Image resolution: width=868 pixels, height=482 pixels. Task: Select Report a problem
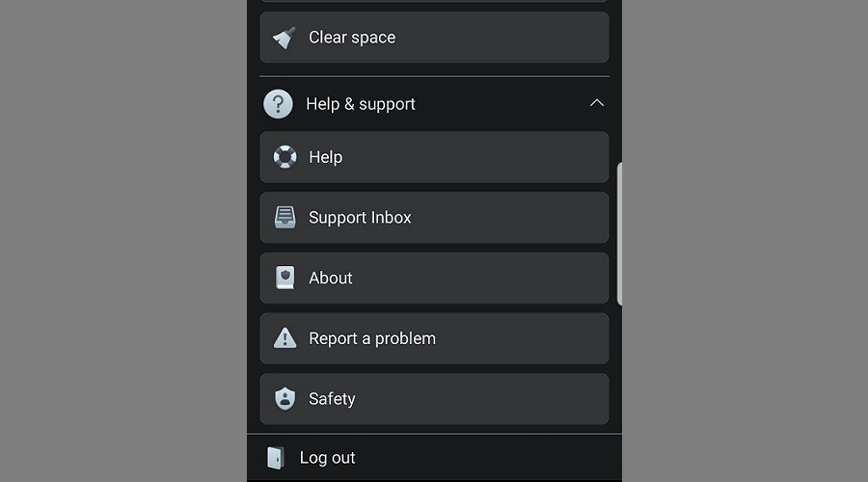pyautogui.click(x=435, y=338)
